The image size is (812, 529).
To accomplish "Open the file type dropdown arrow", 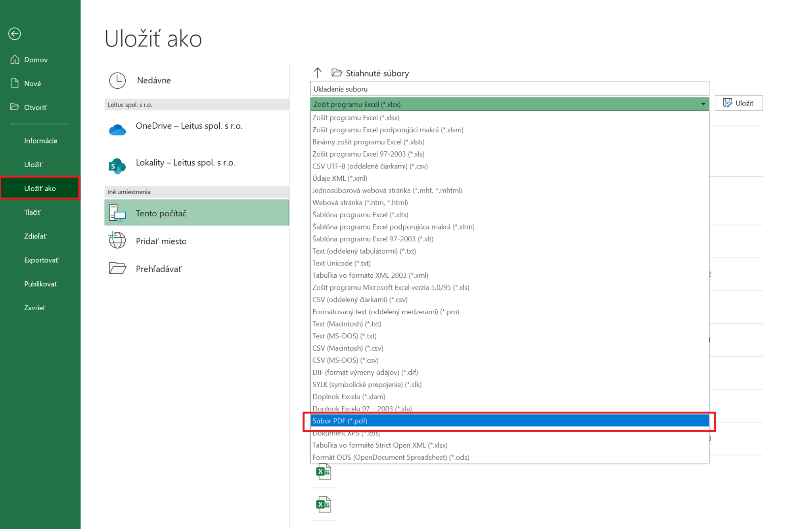I will click(x=703, y=104).
